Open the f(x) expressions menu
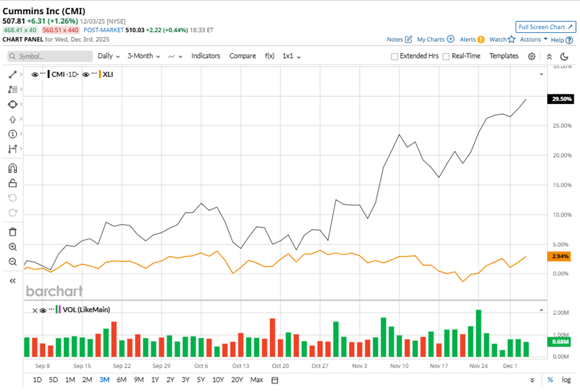This screenshot has width=580, height=392. [x=269, y=56]
